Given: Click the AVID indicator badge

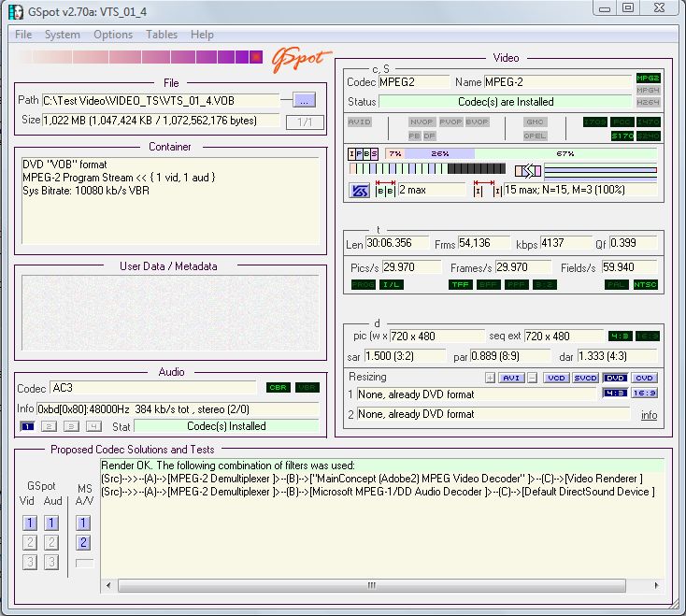Looking at the screenshot, I should [x=359, y=122].
